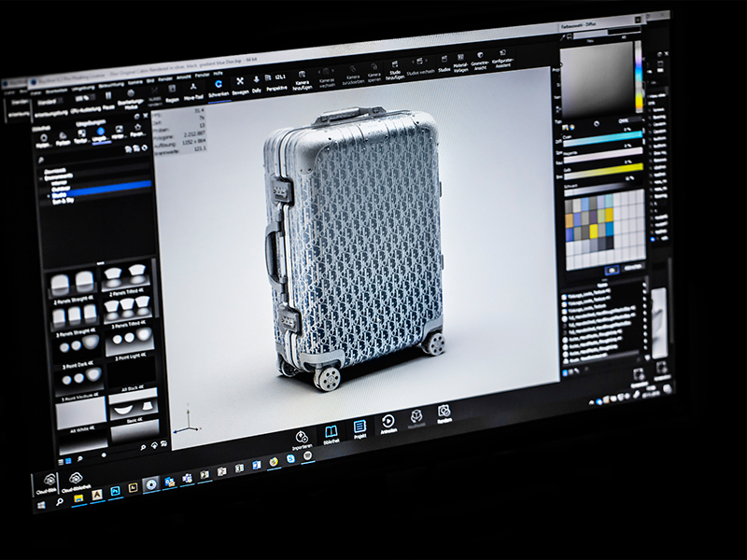Select the Outdoor folder in tree
The image size is (747, 560).
(61, 189)
